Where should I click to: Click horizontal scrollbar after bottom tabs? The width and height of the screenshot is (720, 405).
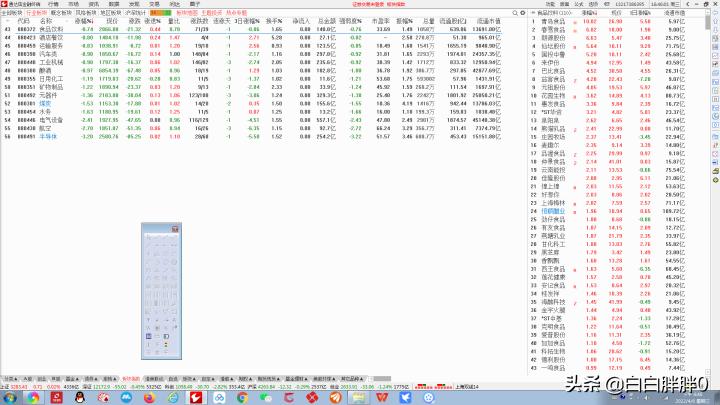[x=382, y=379]
